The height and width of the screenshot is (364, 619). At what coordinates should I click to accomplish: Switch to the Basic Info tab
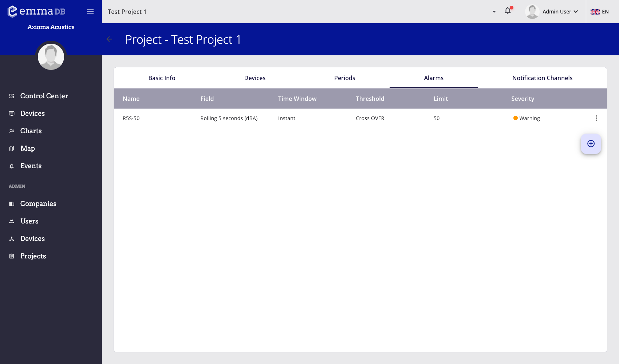pyautogui.click(x=162, y=78)
